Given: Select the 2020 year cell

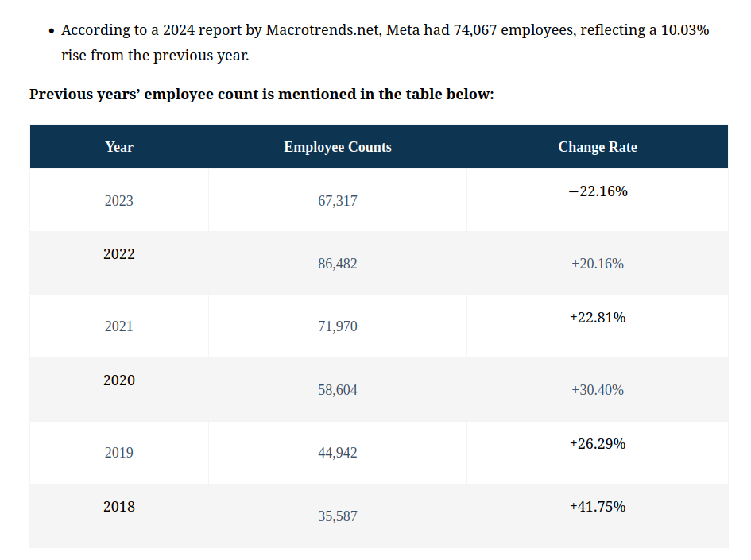Looking at the screenshot, I should (119, 380).
